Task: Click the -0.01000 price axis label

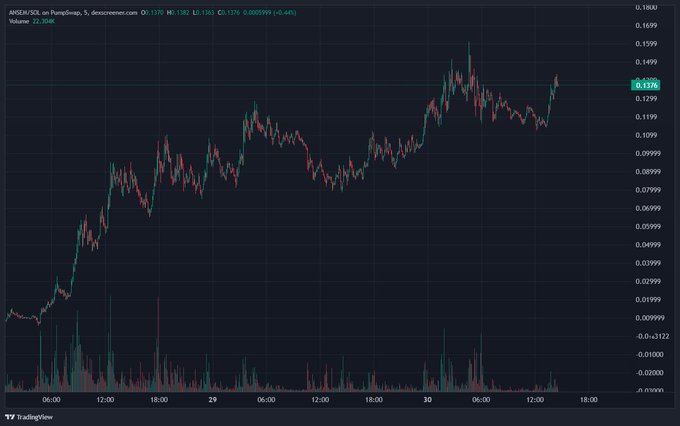Action: click(x=650, y=354)
